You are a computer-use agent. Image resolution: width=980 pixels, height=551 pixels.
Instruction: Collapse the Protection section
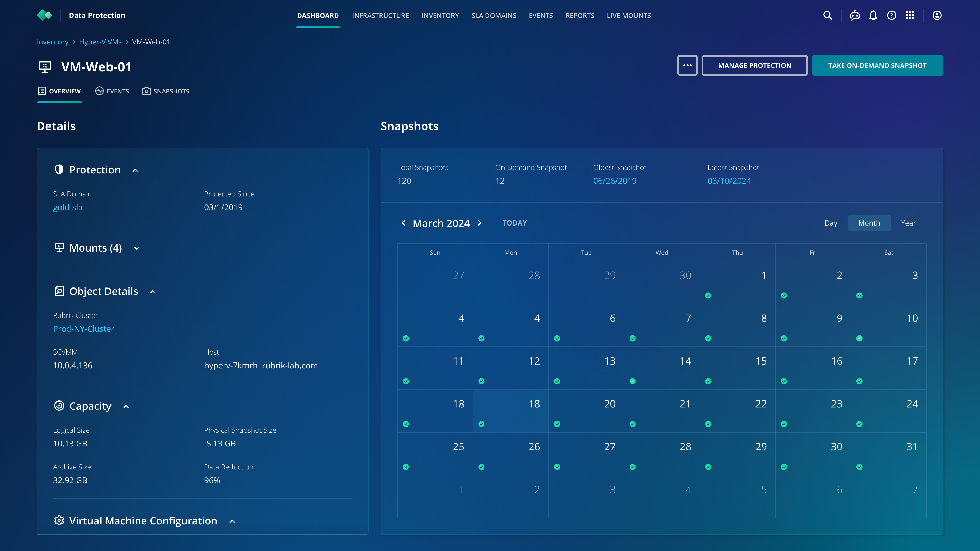coord(135,170)
